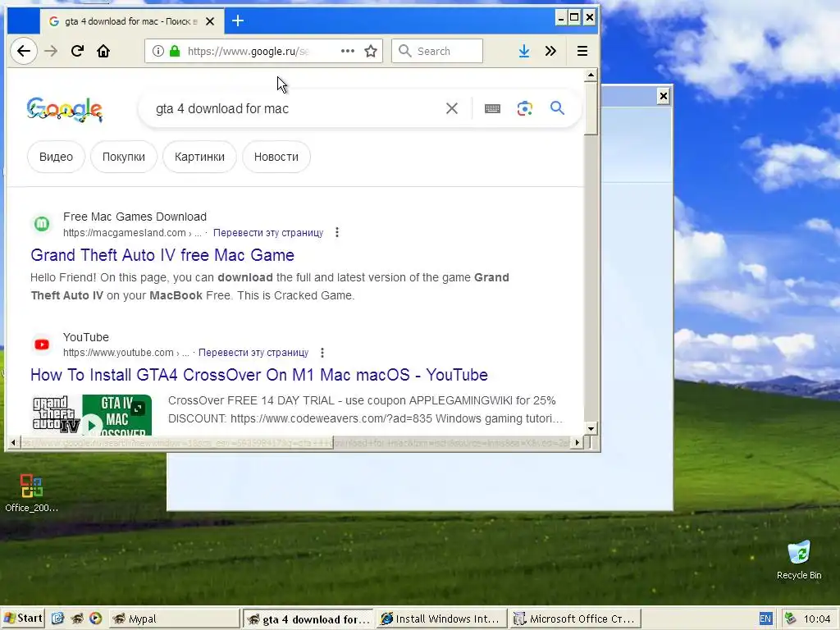The height and width of the screenshot is (630, 840).
Task: Expand more toolbar tools chevron
Action: pos(550,51)
